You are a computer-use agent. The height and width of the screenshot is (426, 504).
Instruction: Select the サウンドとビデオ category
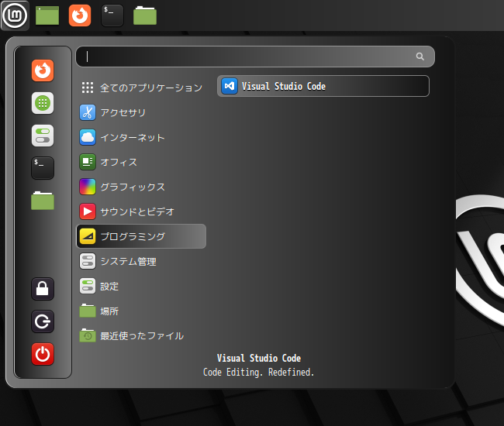pos(141,211)
